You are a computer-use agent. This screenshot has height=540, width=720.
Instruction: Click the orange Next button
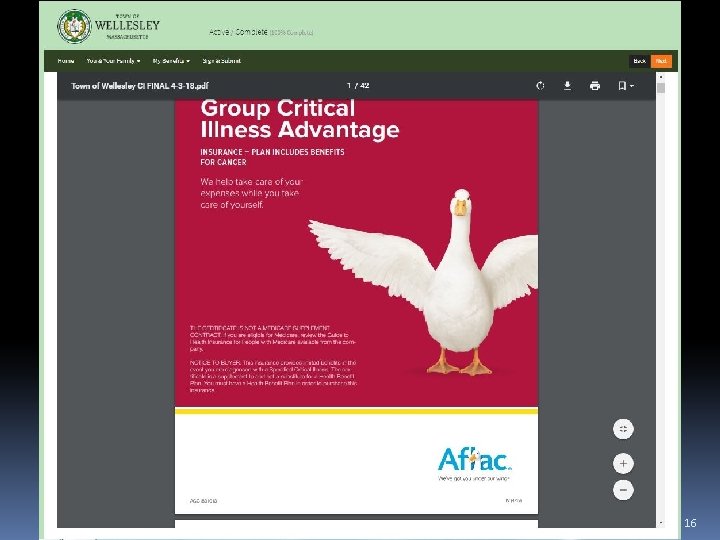click(661, 61)
